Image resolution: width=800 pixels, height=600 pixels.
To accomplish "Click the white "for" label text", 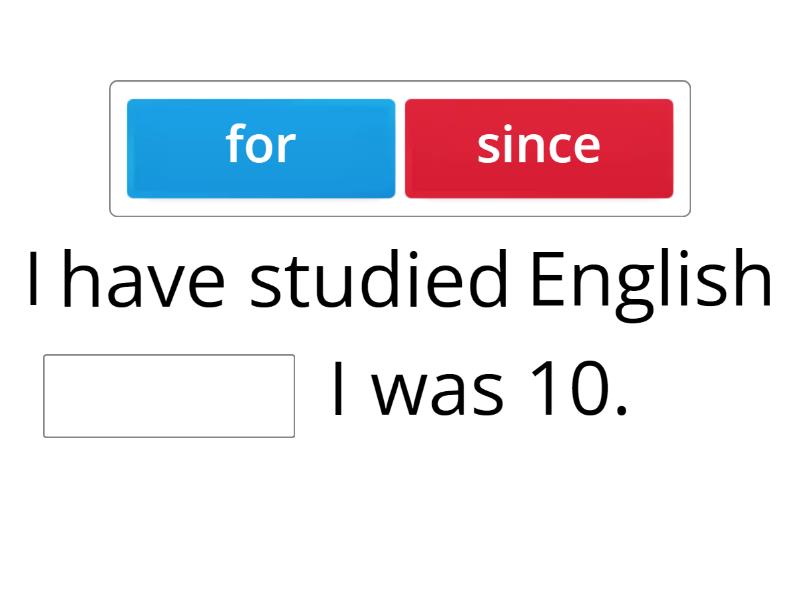I will 261,146.
